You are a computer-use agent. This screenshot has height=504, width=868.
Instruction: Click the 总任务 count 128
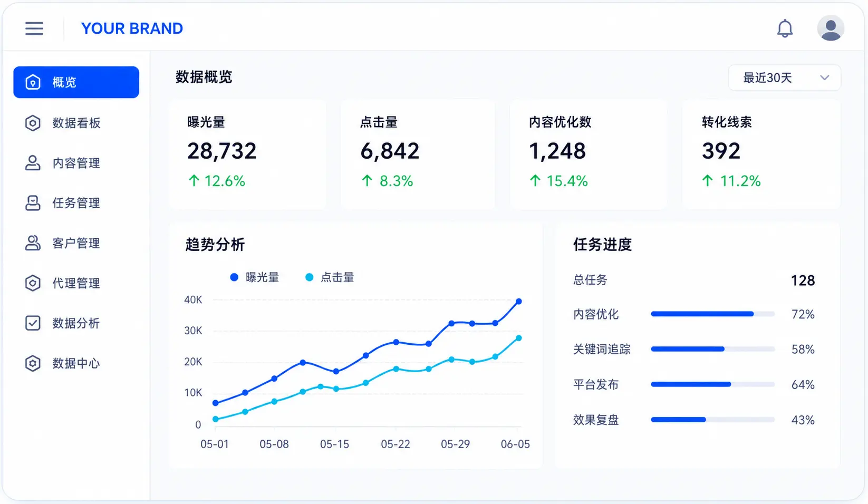[803, 280]
